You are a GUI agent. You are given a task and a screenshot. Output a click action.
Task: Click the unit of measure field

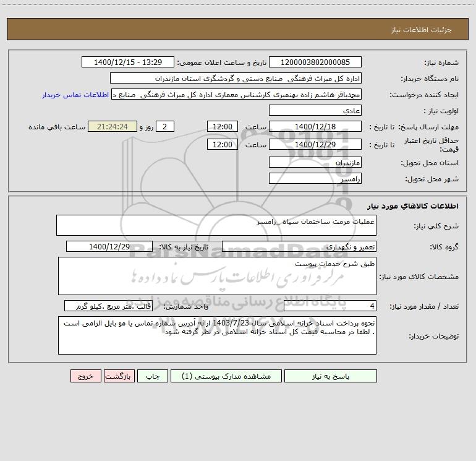(x=108, y=306)
